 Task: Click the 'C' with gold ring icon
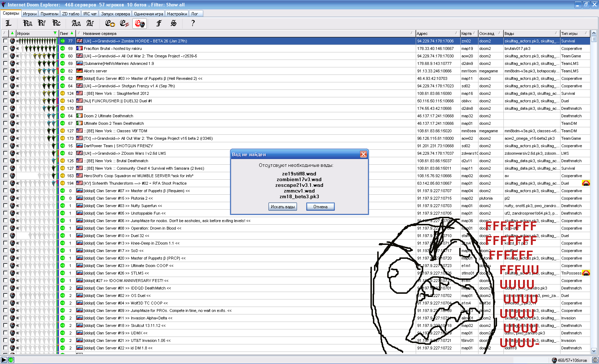pyautogui.click(x=110, y=23)
